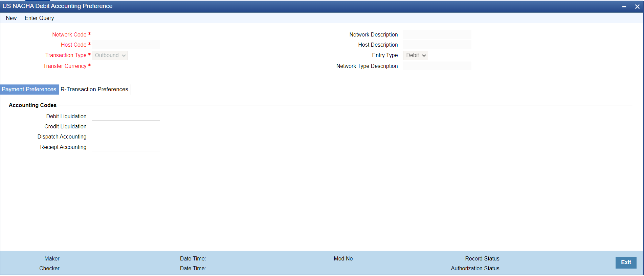The width and height of the screenshot is (644, 276).
Task: Switch to the Payment Preferences tab
Action: 29,89
